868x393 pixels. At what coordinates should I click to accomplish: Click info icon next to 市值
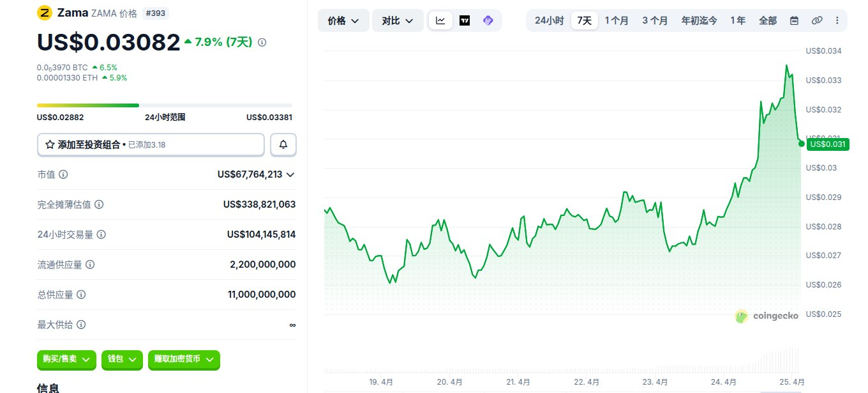coord(63,174)
